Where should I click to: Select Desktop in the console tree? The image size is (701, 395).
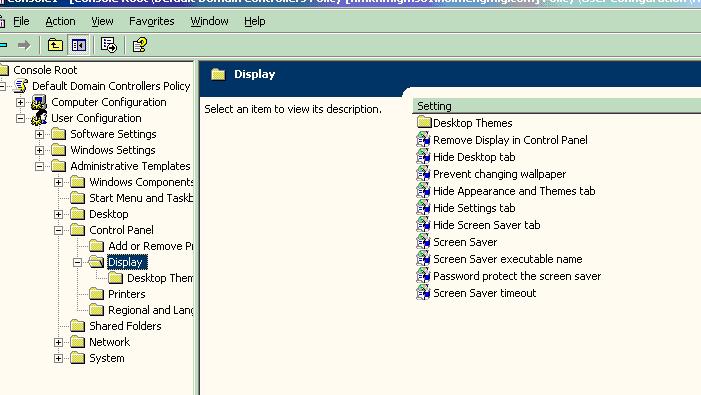click(x=109, y=214)
